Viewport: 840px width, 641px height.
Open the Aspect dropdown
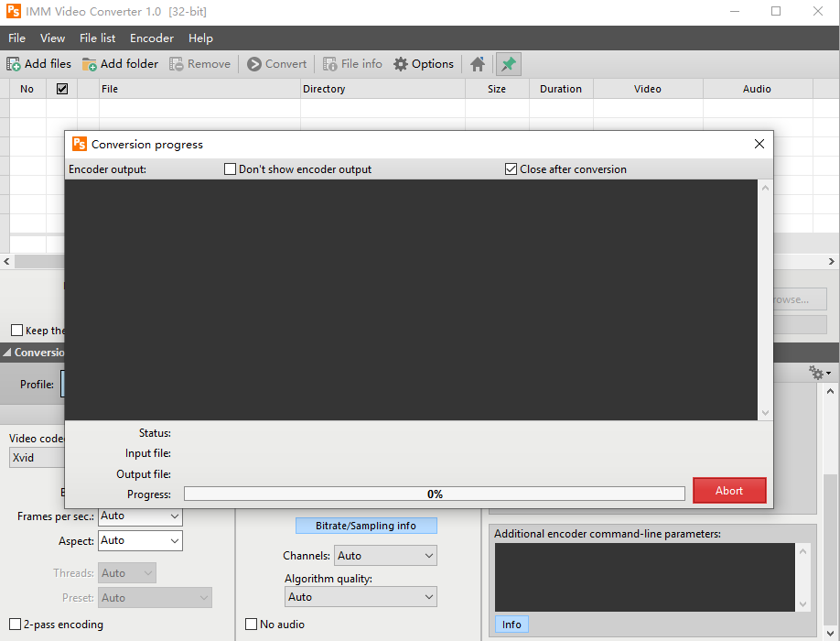[140, 541]
